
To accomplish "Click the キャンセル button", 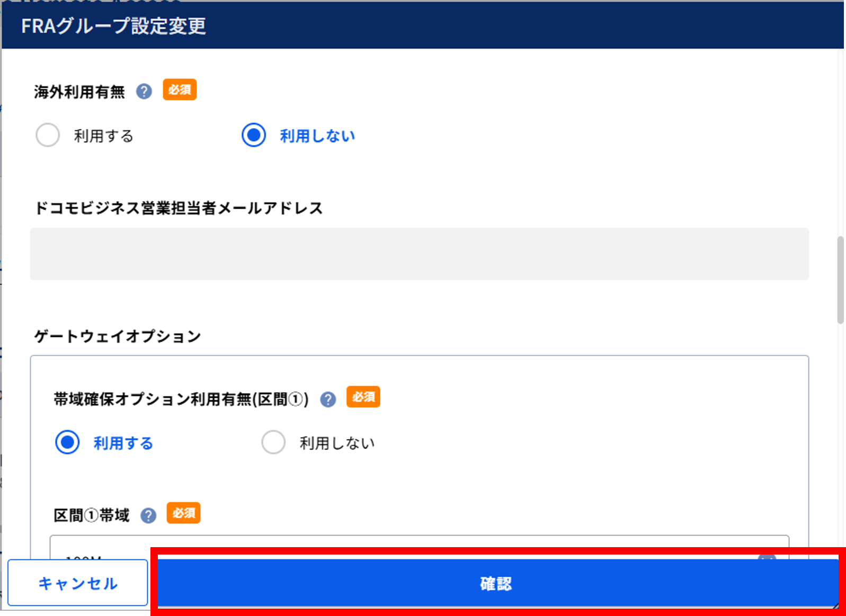I will pyautogui.click(x=78, y=583).
